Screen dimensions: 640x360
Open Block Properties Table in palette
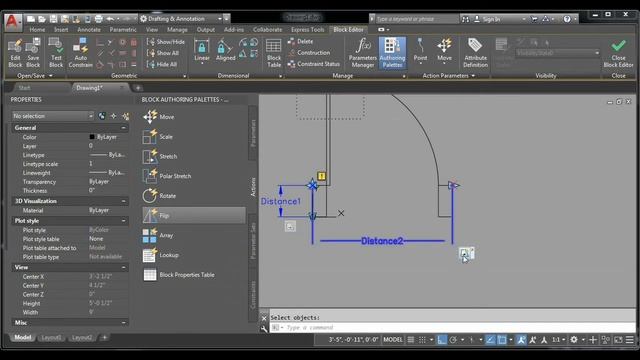tap(193, 275)
